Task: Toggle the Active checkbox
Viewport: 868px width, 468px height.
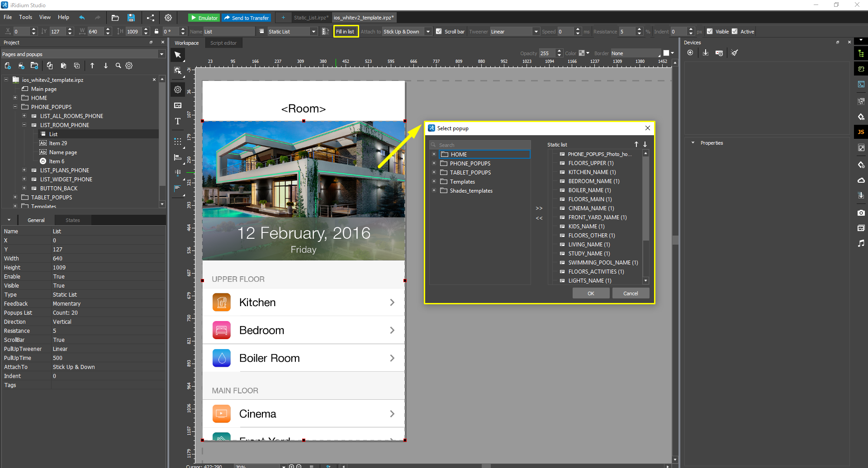Action: [x=735, y=32]
